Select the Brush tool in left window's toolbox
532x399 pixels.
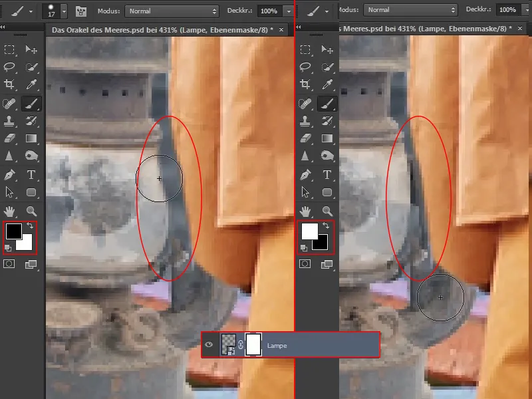pos(31,104)
